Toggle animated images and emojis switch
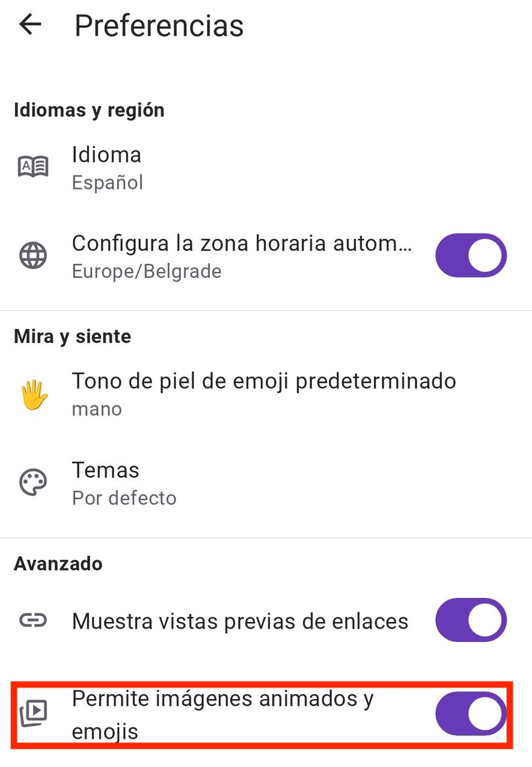 click(x=471, y=713)
